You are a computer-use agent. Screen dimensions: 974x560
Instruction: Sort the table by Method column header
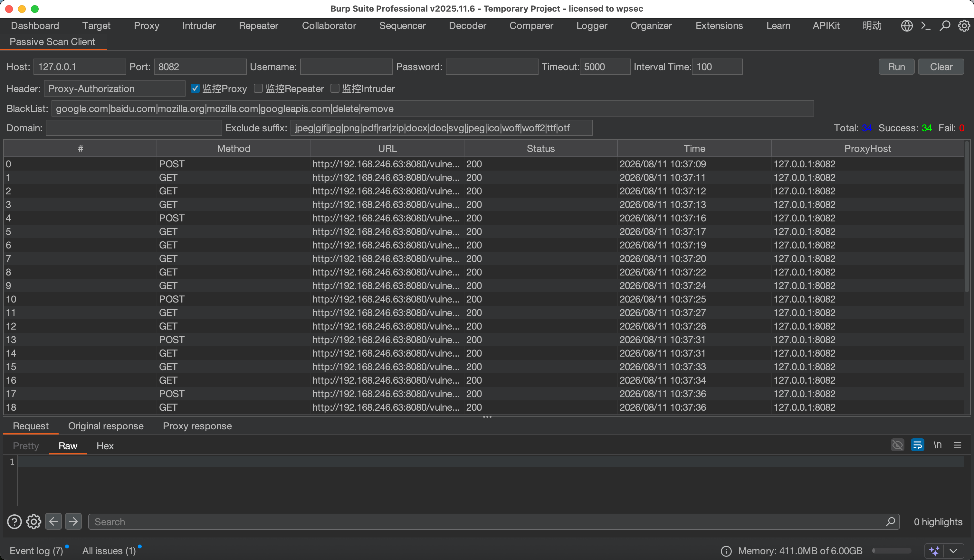tap(233, 148)
